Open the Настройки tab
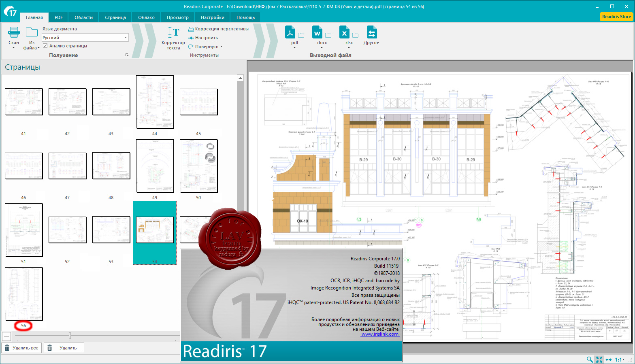 (213, 17)
